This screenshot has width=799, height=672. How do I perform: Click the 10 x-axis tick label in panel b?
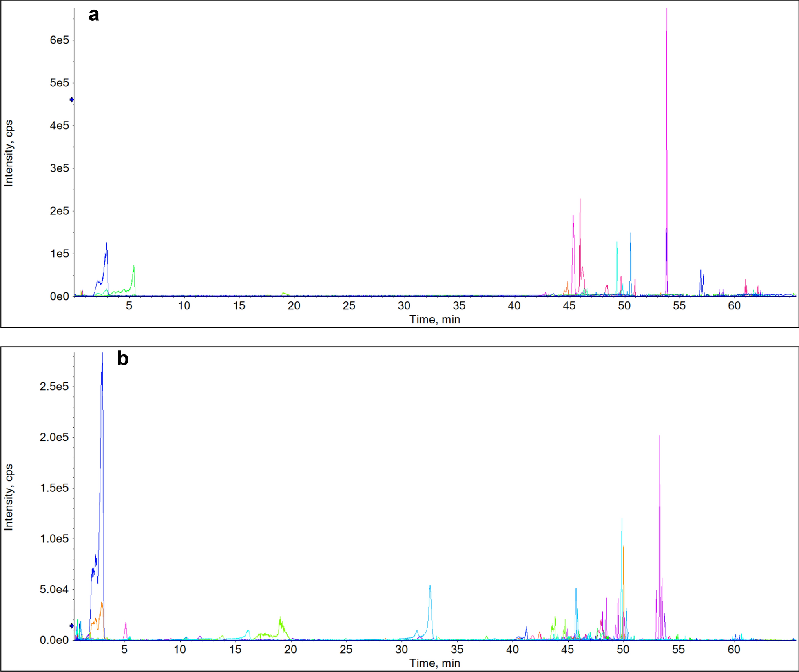coord(180,649)
